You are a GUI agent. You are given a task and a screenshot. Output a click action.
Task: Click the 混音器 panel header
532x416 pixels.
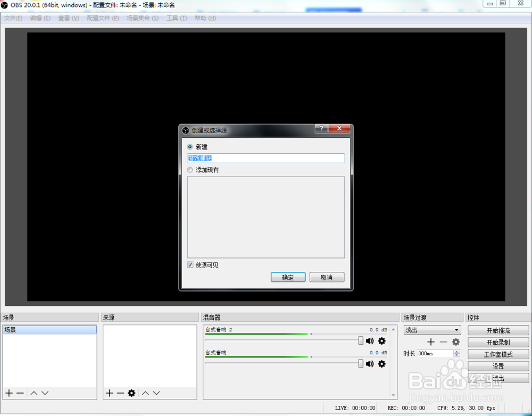point(300,317)
